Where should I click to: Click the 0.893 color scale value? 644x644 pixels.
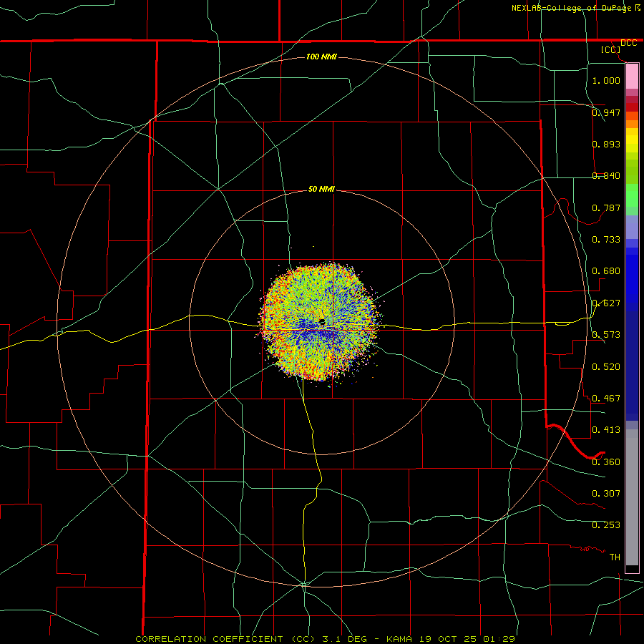point(606,144)
